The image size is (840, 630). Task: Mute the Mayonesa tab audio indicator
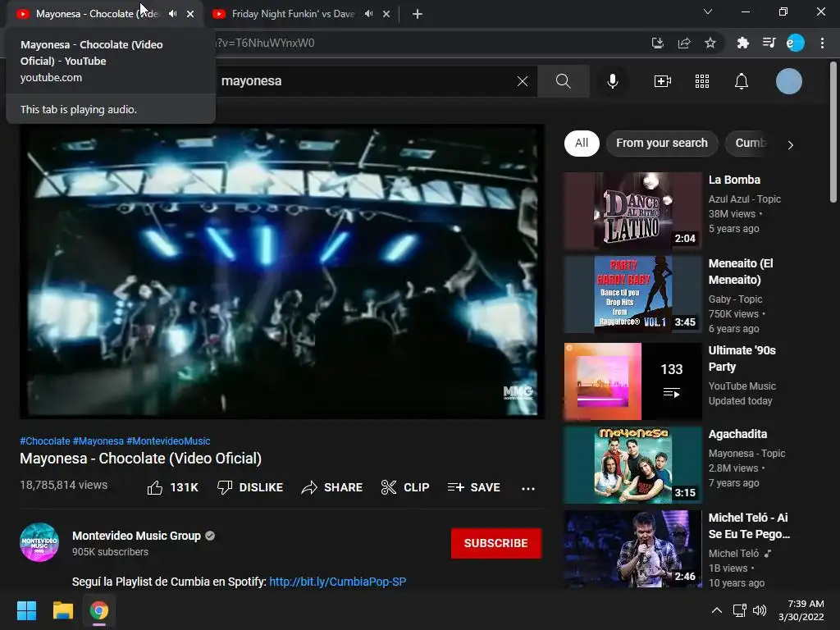[x=172, y=14]
